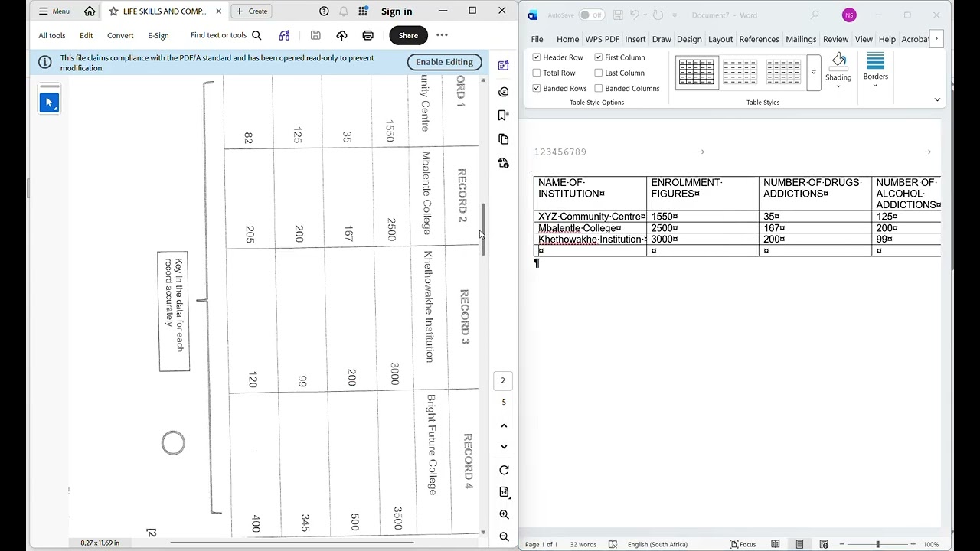Uncheck the First Column option
This screenshot has width=980, height=551.
click(x=599, y=57)
